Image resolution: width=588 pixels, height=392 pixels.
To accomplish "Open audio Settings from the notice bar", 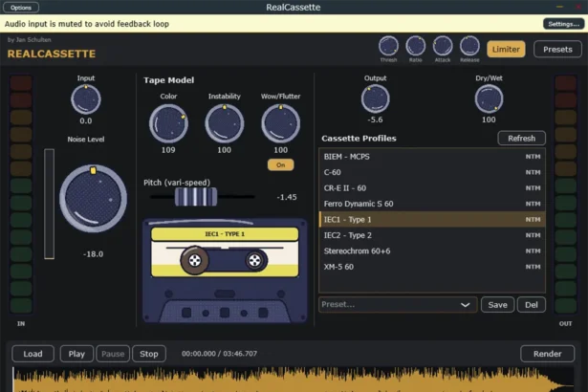I will [563, 24].
